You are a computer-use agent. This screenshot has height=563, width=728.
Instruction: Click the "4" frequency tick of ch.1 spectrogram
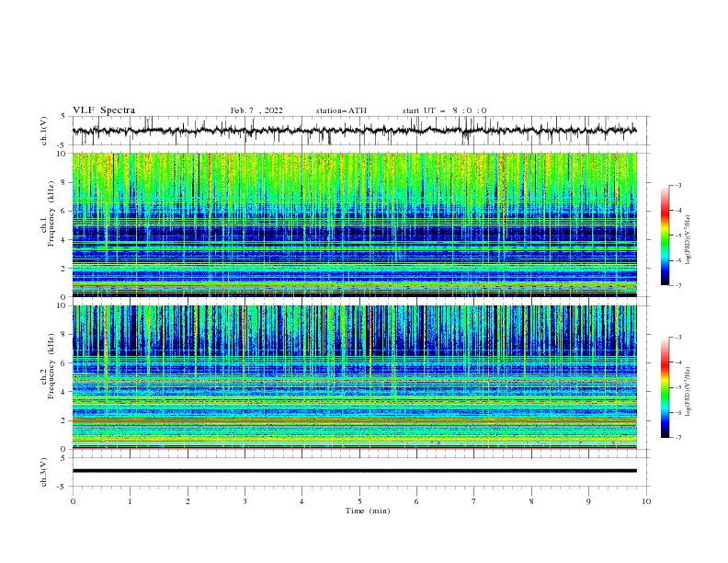[x=64, y=240]
